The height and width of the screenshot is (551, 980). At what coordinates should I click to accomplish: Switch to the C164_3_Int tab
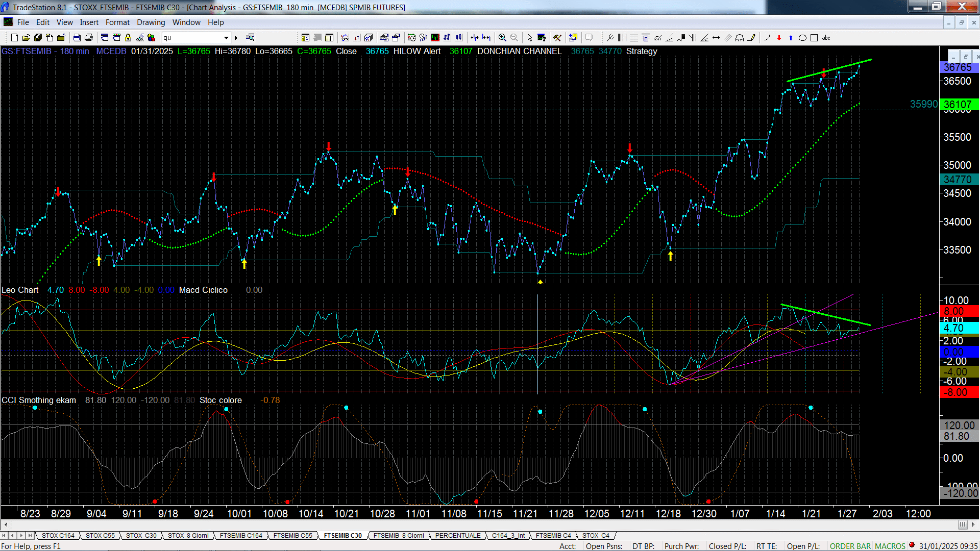click(508, 535)
